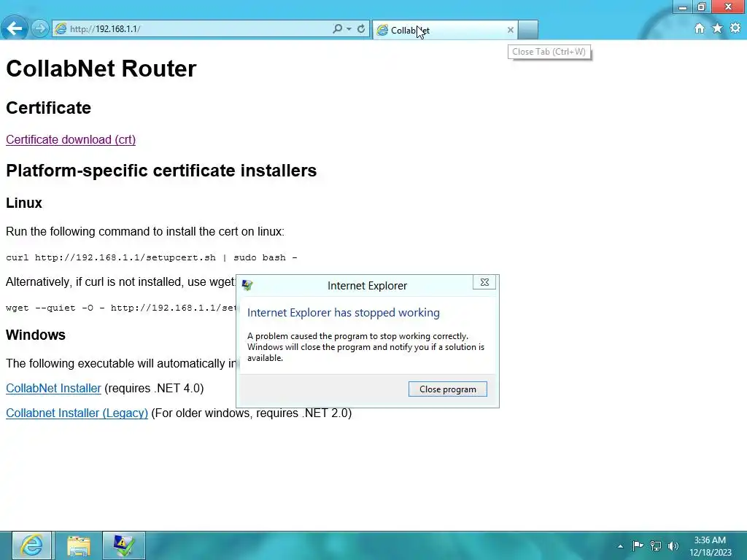Click the Internet Explorer page icon in address bar
This screenshot has width=747, height=560.
pyautogui.click(x=61, y=29)
